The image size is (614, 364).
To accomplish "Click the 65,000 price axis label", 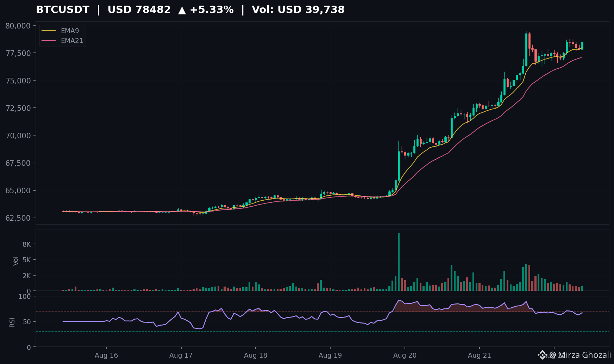I will click(18, 190).
